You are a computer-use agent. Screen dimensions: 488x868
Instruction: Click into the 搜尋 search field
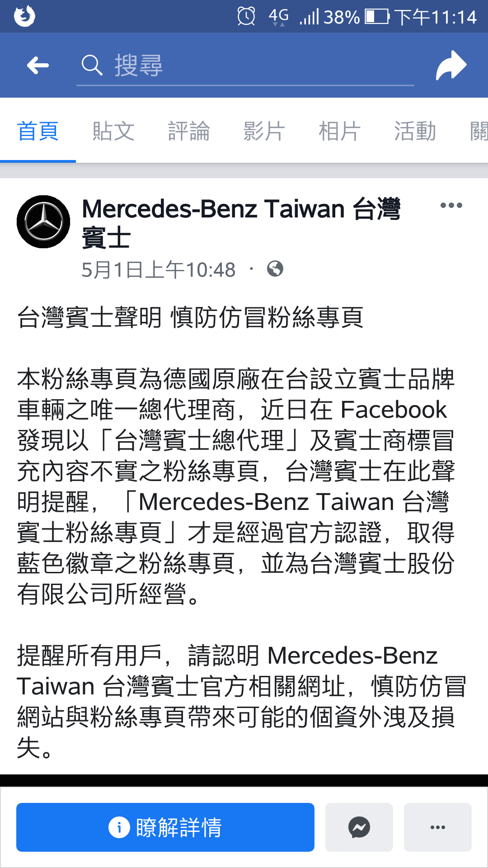pos(245,66)
